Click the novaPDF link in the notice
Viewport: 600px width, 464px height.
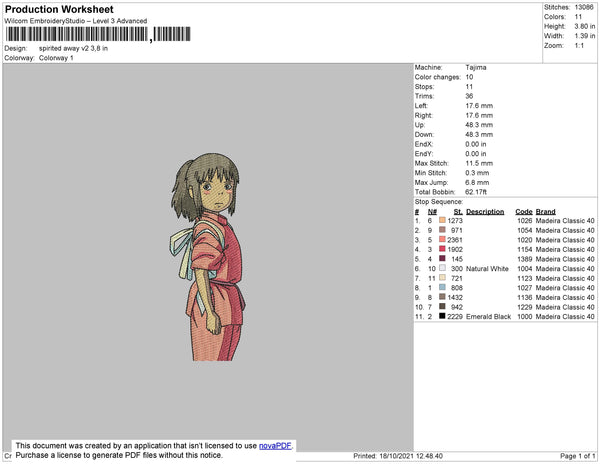pyautogui.click(x=276, y=446)
